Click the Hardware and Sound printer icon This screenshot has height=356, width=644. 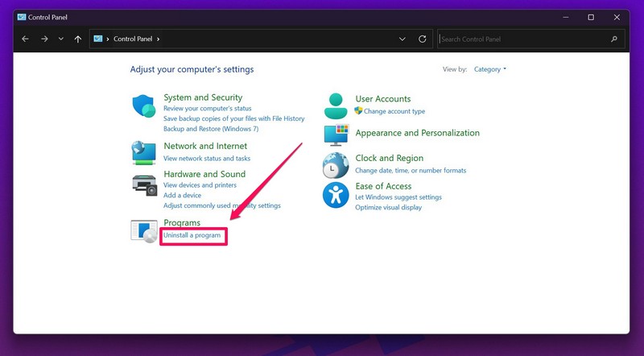pyautogui.click(x=144, y=184)
